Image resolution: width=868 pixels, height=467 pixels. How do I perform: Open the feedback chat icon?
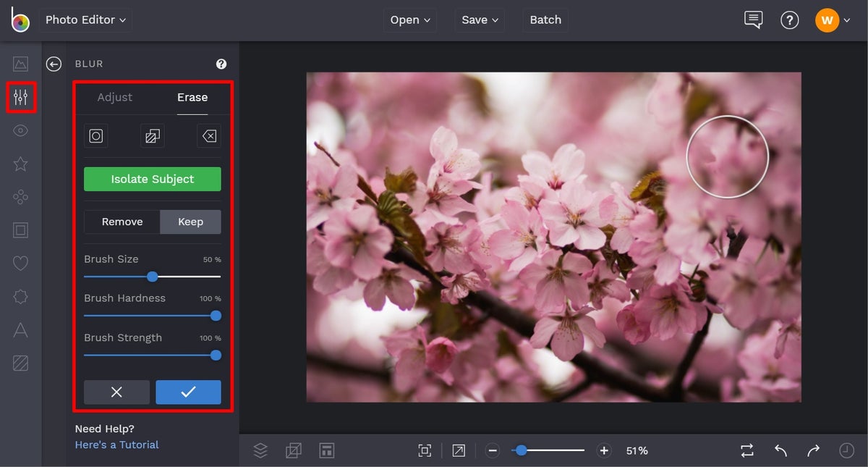coord(753,20)
